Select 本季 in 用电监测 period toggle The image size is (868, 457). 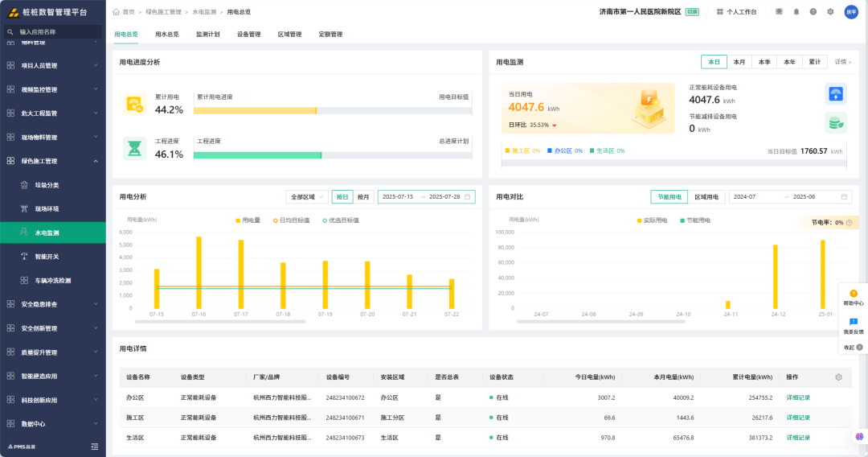click(764, 62)
